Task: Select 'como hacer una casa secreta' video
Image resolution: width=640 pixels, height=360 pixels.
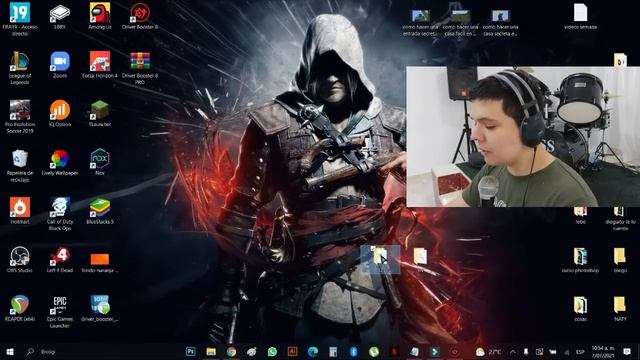Action: pos(500,23)
